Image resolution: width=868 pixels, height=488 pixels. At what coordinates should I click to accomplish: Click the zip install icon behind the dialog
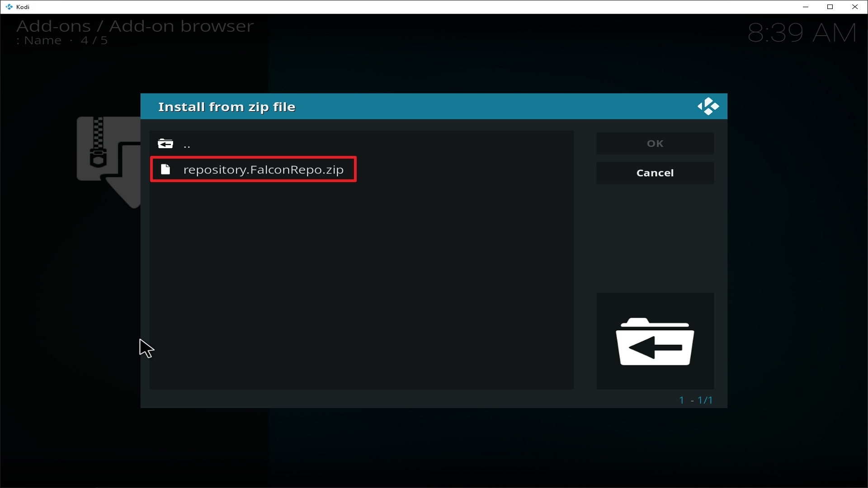click(108, 162)
